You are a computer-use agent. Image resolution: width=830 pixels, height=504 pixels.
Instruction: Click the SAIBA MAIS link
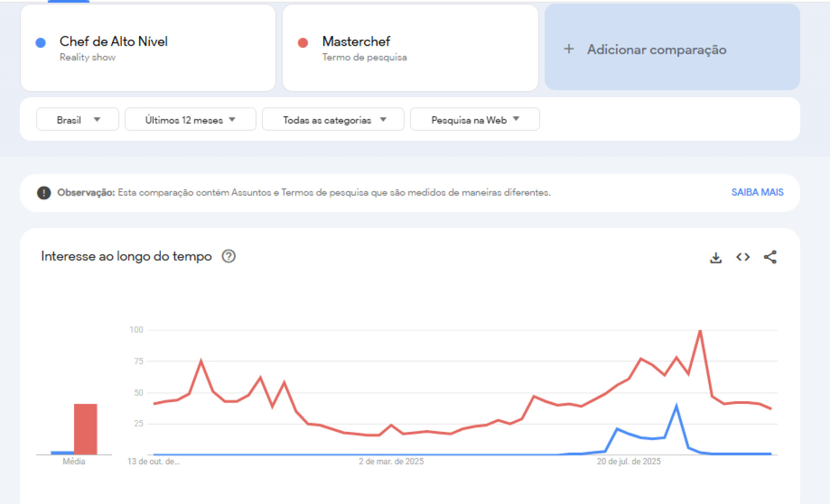tap(757, 192)
